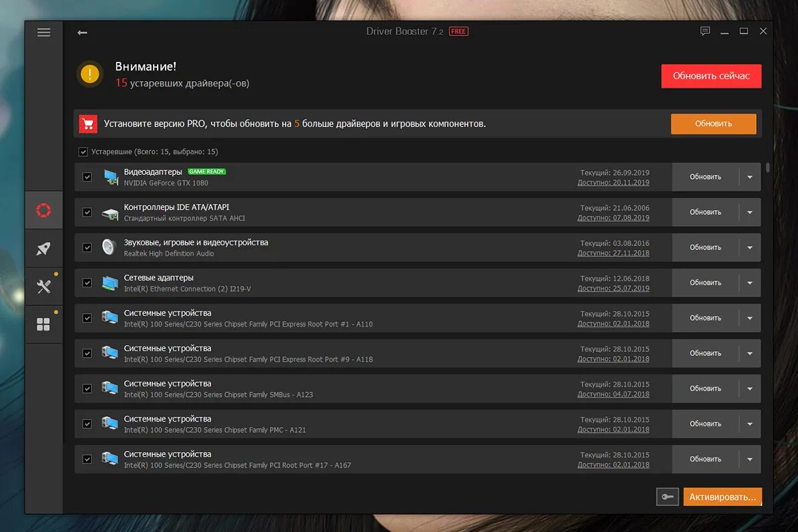
Task: Open available version link 20.11.2019
Action: point(613,183)
